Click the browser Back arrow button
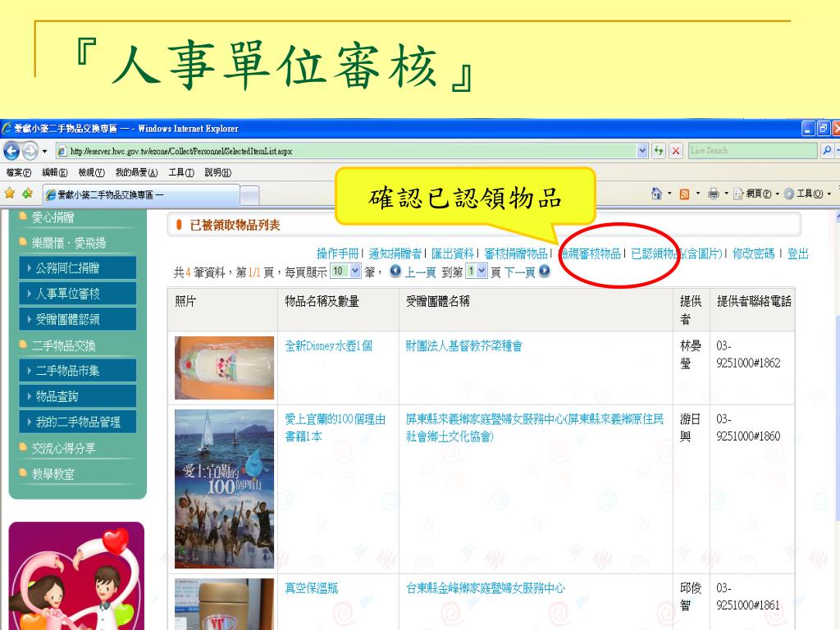The width and height of the screenshot is (840, 630). click(x=11, y=151)
